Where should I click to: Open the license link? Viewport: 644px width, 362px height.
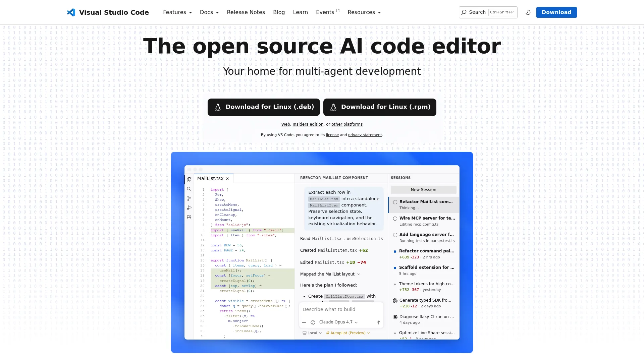(332, 135)
